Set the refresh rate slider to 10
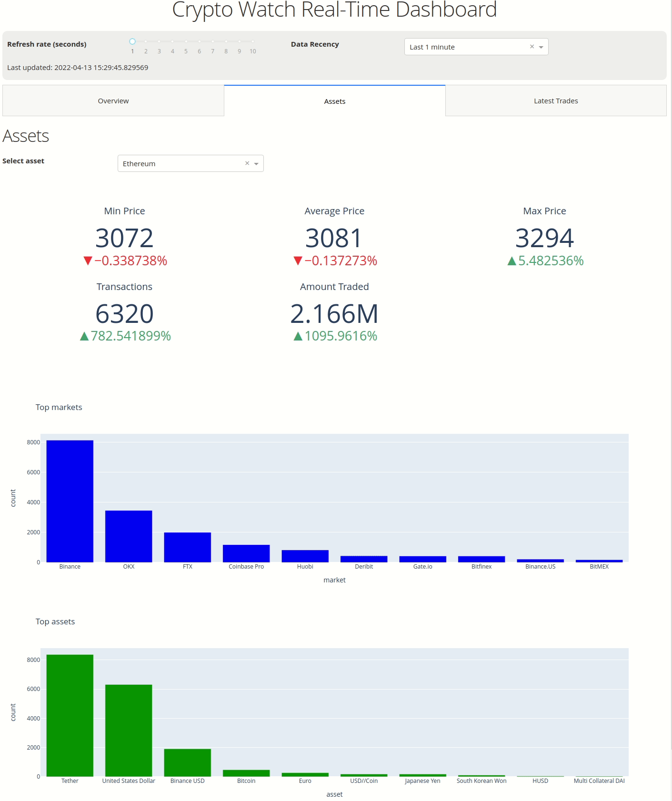This screenshot has width=672, height=801. [252, 42]
